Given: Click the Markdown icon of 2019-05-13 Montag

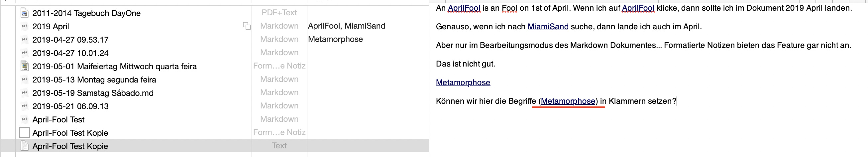Looking at the screenshot, I should 25,79.
